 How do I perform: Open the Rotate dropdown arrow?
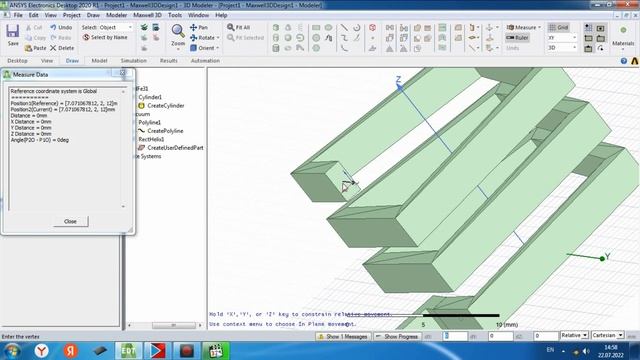(218, 38)
